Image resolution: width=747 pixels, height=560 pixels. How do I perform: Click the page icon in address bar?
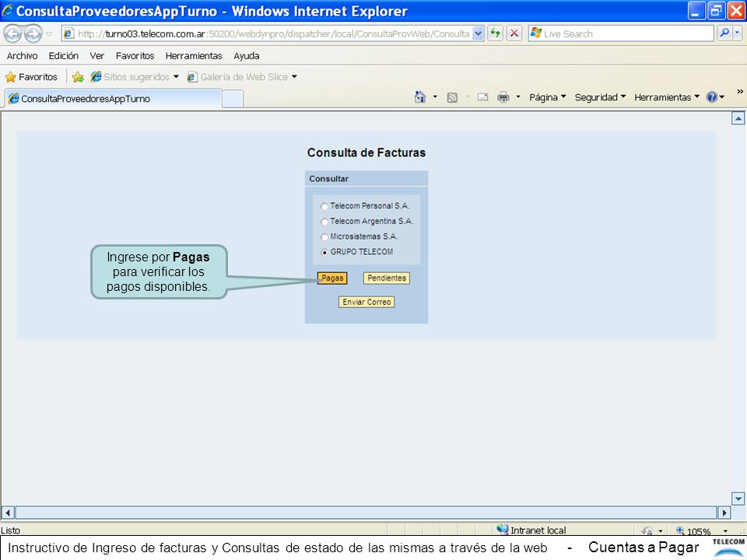point(69,33)
